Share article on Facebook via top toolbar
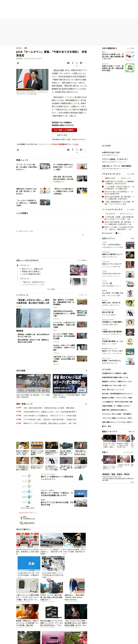The height and width of the screenshot is (644, 138). click(x=73, y=63)
